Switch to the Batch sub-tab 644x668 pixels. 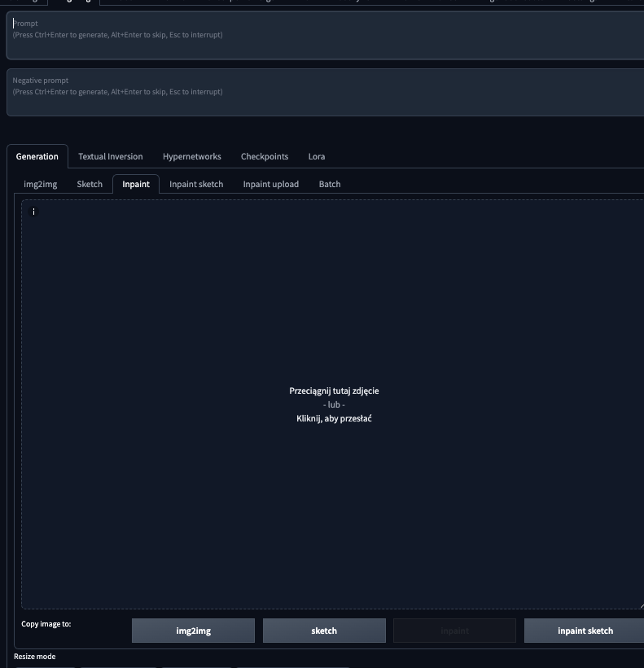click(x=330, y=184)
